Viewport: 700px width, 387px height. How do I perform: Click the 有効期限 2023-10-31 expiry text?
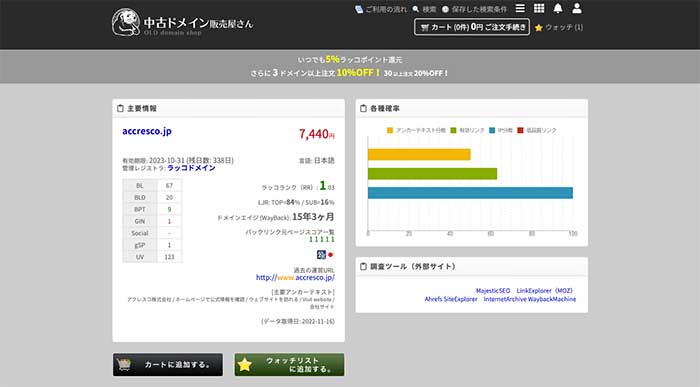[x=178, y=160]
